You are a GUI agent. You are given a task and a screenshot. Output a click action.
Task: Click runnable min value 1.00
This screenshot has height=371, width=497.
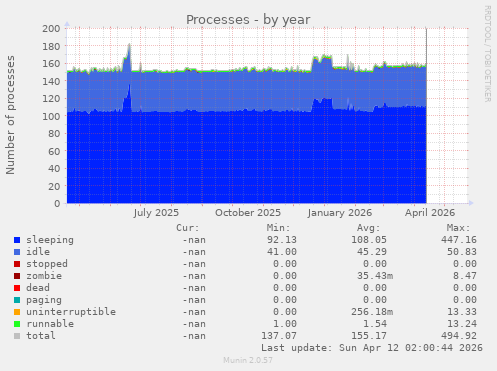click(285, 324)
